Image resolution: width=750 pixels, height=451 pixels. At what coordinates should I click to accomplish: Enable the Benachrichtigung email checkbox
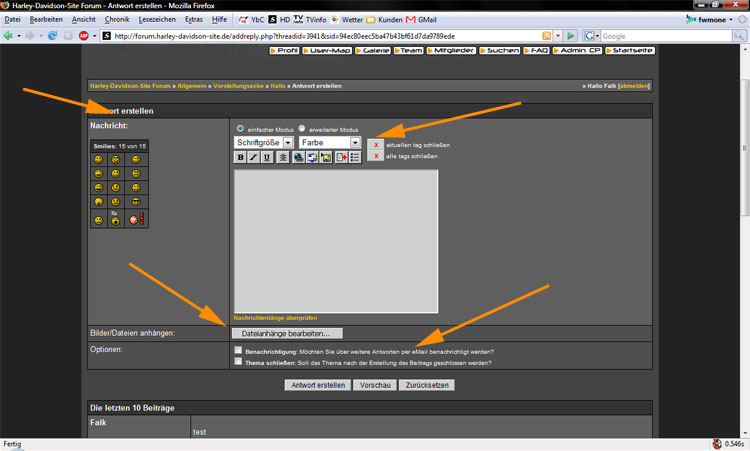point(238,351)
